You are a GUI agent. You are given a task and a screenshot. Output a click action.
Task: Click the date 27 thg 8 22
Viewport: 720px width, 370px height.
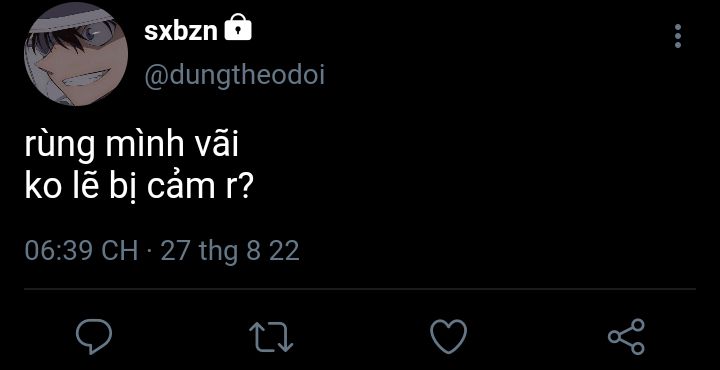click(230, 251)
